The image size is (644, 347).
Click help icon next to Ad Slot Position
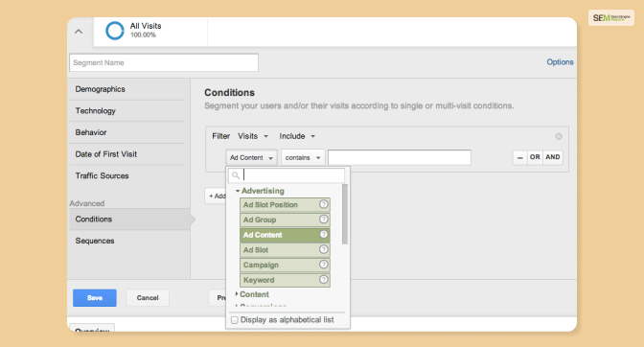324,204
